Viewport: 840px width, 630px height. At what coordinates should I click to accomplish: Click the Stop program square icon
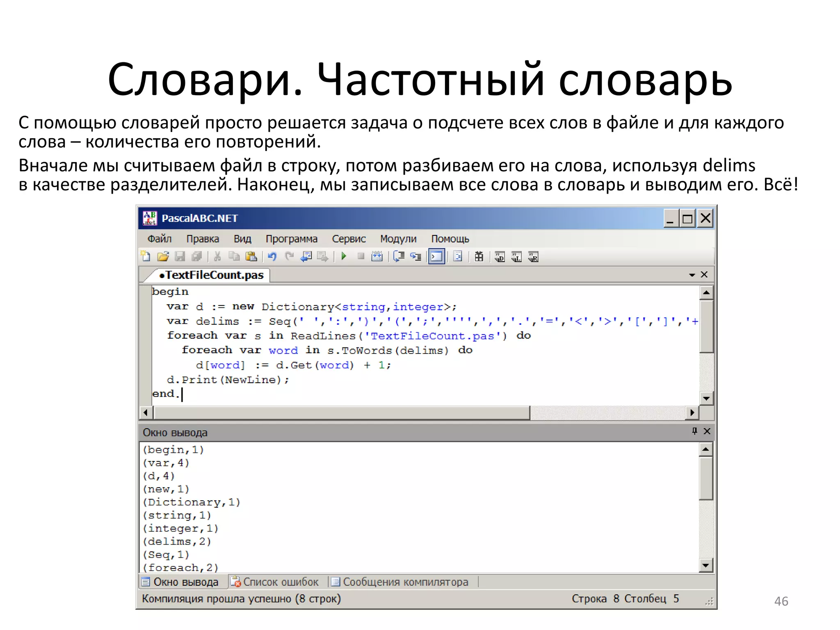361,256
